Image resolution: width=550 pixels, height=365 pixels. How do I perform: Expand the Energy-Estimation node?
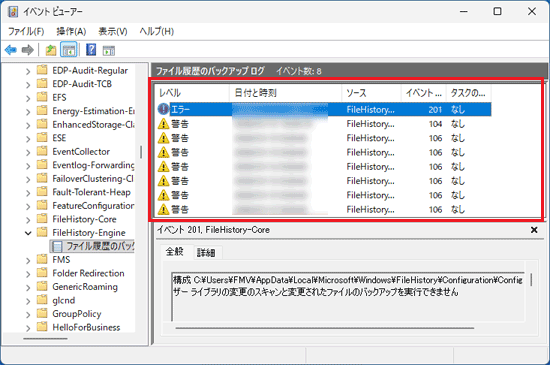coord(28,111)
